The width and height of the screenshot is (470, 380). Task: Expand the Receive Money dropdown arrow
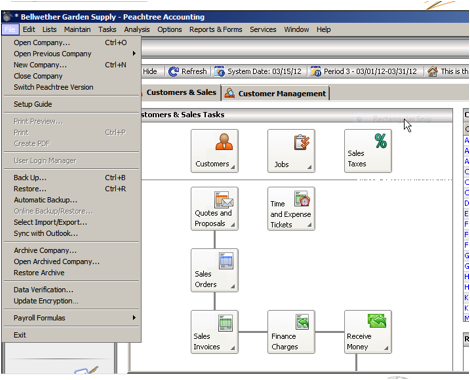(386, 348)
